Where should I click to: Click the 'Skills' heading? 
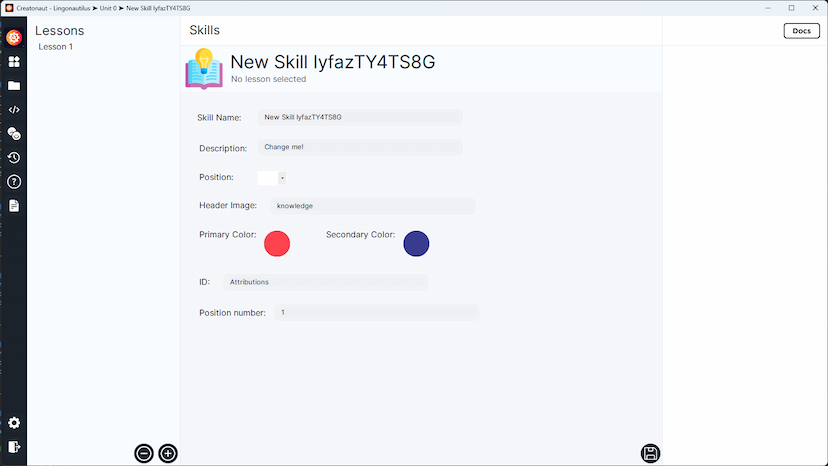point(204,30)
